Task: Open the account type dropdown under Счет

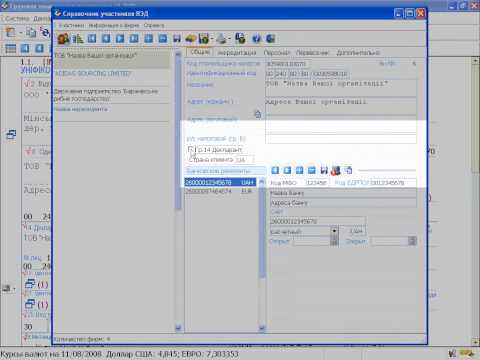Action: click(x=334, y=231)
